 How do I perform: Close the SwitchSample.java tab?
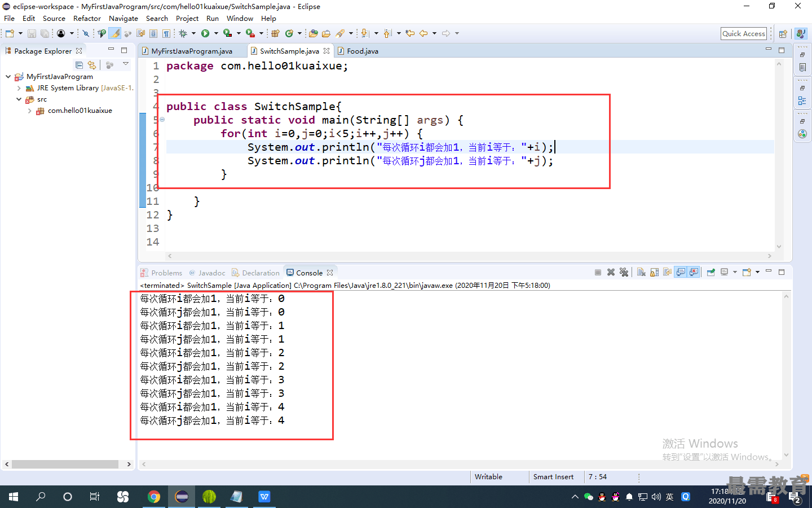pos(326,51)
